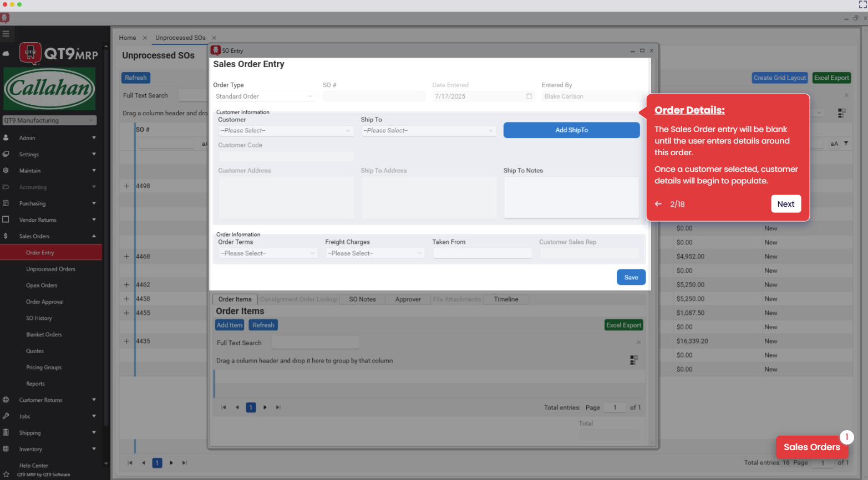
Task: Click the Add ShipTo button
Action: (x=571, y=130)
